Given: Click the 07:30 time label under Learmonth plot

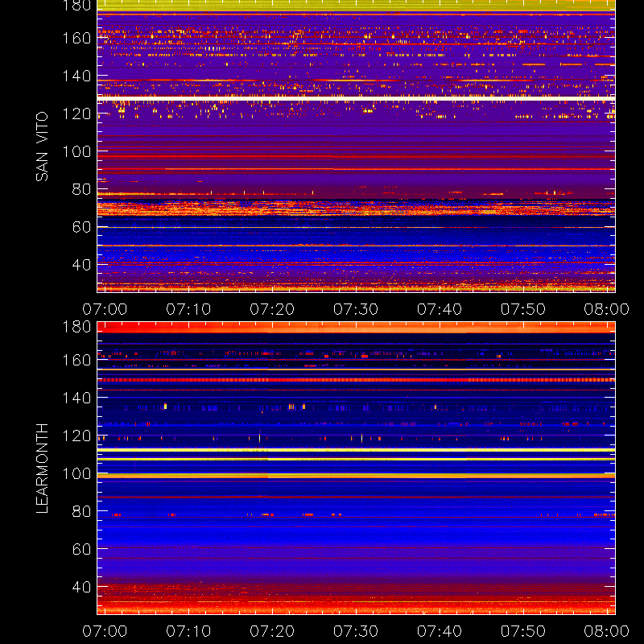Looking at the screenshot, I should (x=356, y=631).
